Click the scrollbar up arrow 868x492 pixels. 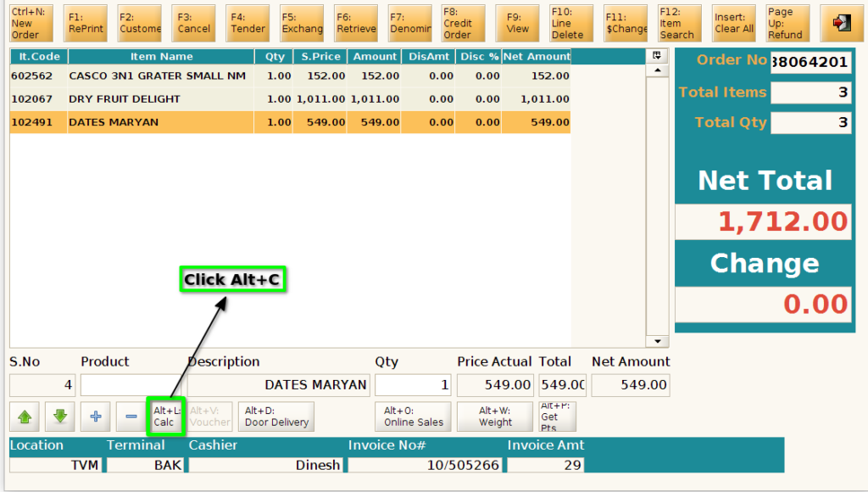(x=657, y=70)
